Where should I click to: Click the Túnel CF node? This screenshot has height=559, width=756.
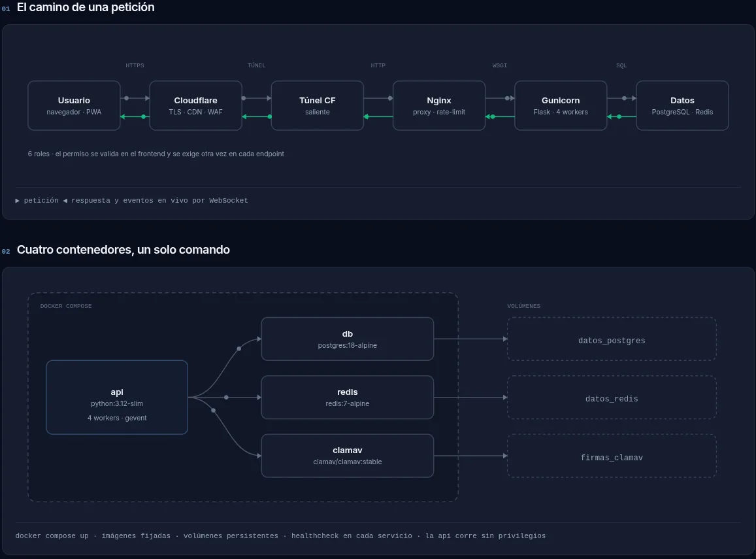(318, 106)
